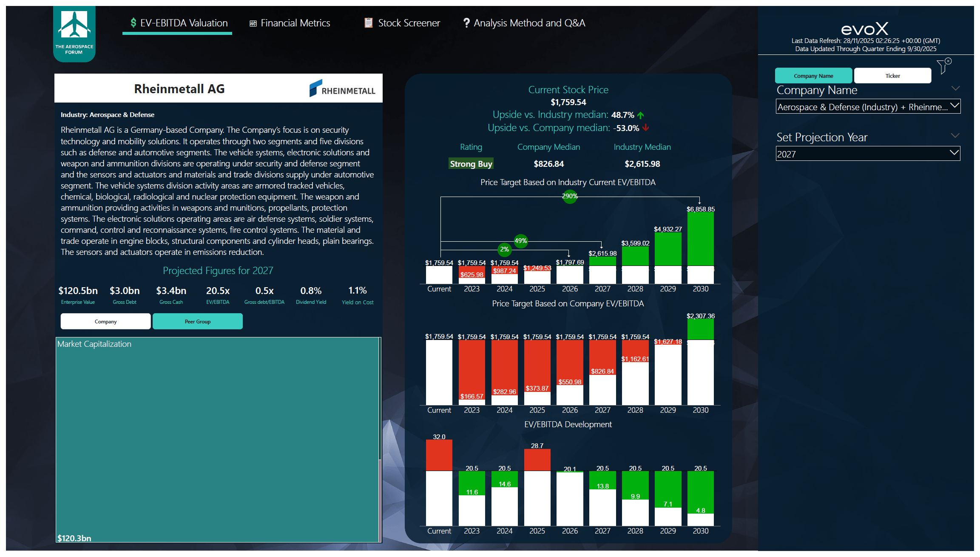Collapse the Company Name filter section chevron
Screen dimensions: 980x557
pyautogui.click(x=956, y=88)
